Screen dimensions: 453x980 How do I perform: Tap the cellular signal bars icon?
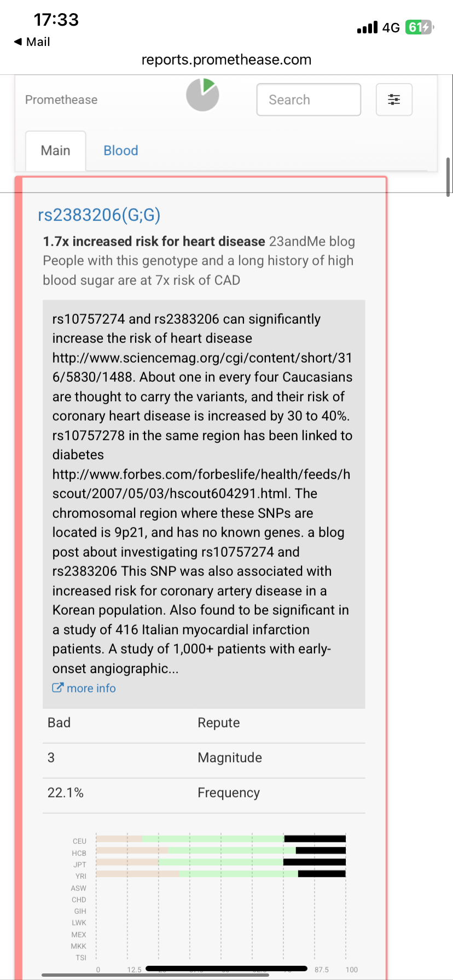coord(367,27)
